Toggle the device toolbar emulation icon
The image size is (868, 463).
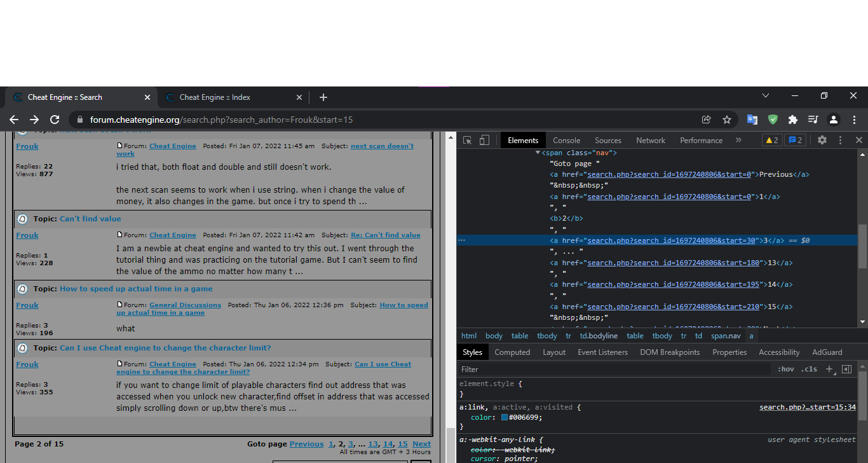[x=484, y=140]
